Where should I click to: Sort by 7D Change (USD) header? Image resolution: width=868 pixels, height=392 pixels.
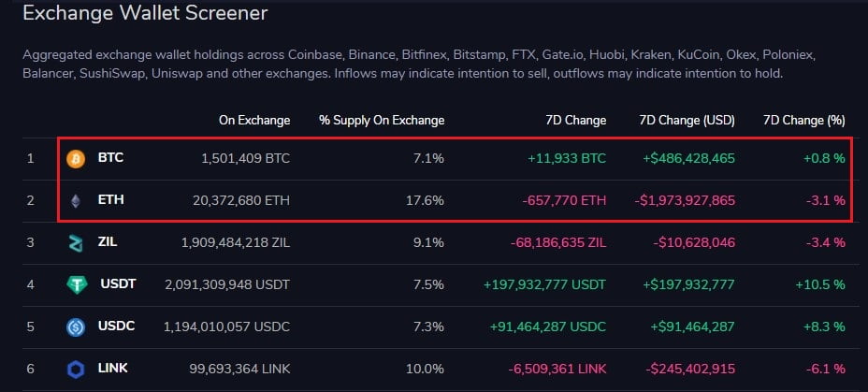click(687, 120)
